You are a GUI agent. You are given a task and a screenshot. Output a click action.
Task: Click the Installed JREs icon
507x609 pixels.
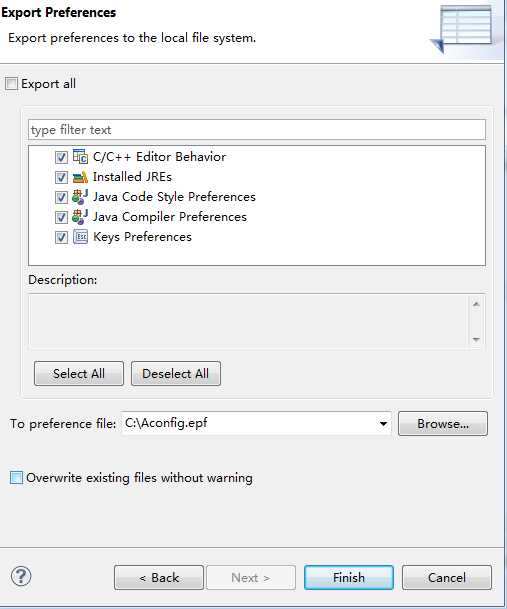click(x=80, y=177)
